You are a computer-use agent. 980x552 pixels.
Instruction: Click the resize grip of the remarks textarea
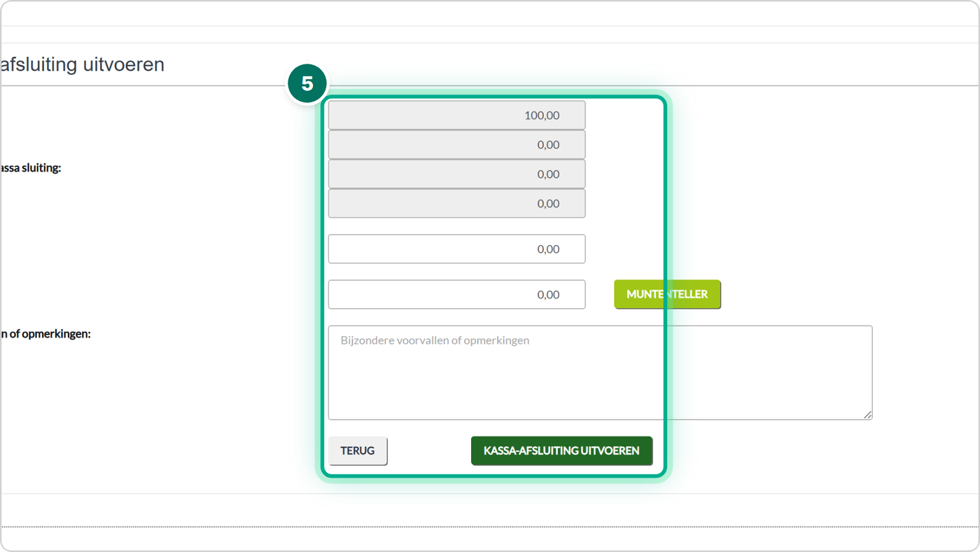tap(867, 415)
